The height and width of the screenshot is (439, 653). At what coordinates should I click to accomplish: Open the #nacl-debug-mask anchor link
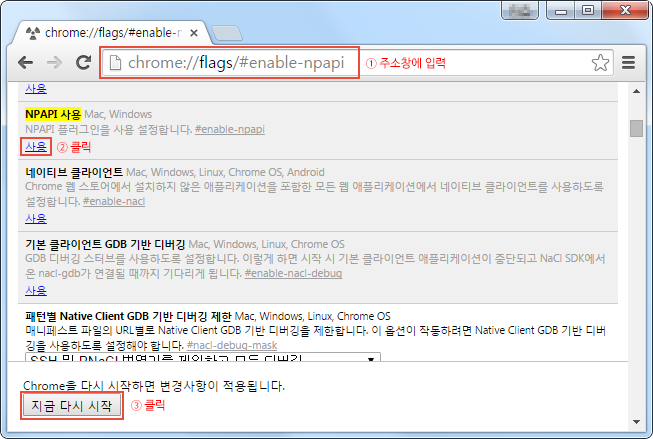click(x=232, y=345)
